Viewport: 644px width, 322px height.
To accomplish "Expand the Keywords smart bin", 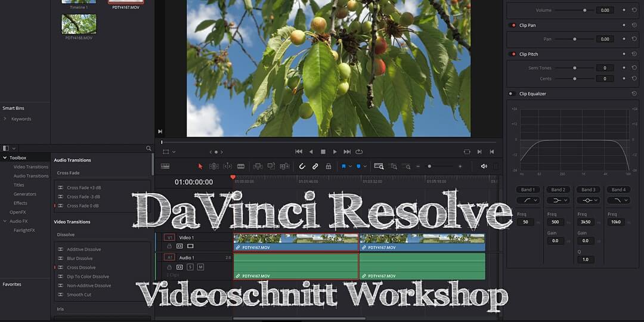I will 5,119.
